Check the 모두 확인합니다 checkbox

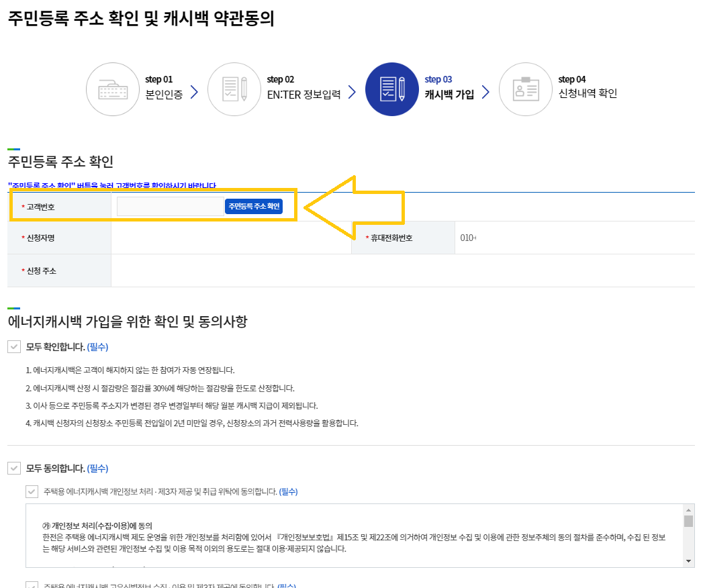pos(15,347)
